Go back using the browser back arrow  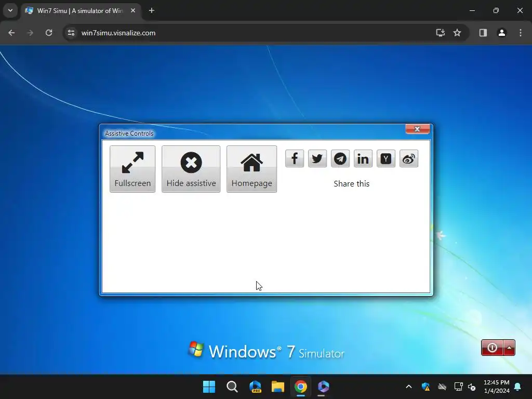tap(11, 33)
